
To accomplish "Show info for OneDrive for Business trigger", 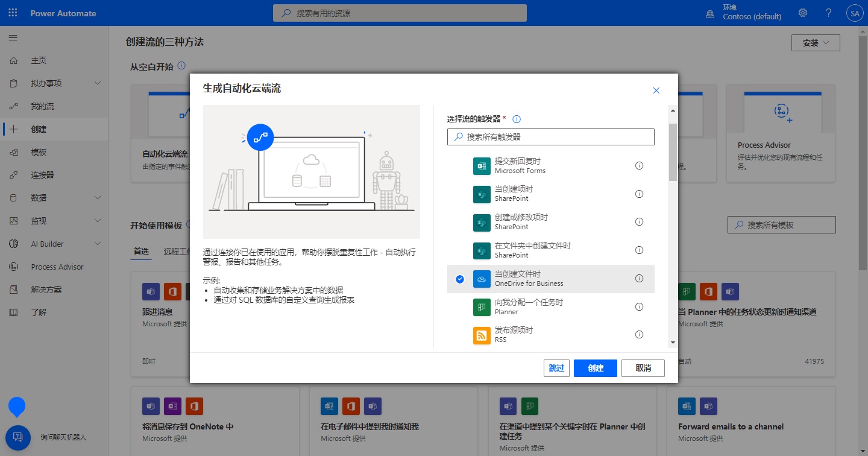I will [x=639, y=278].
